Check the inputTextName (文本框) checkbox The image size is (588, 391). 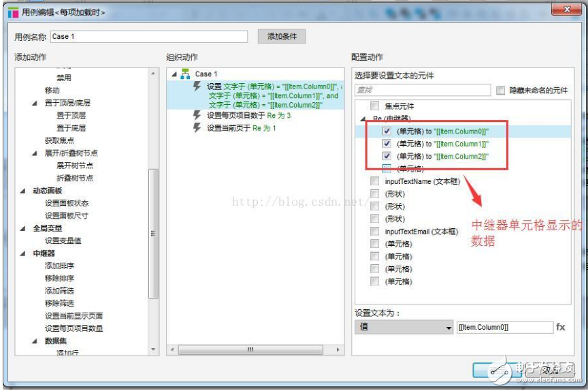374,181
